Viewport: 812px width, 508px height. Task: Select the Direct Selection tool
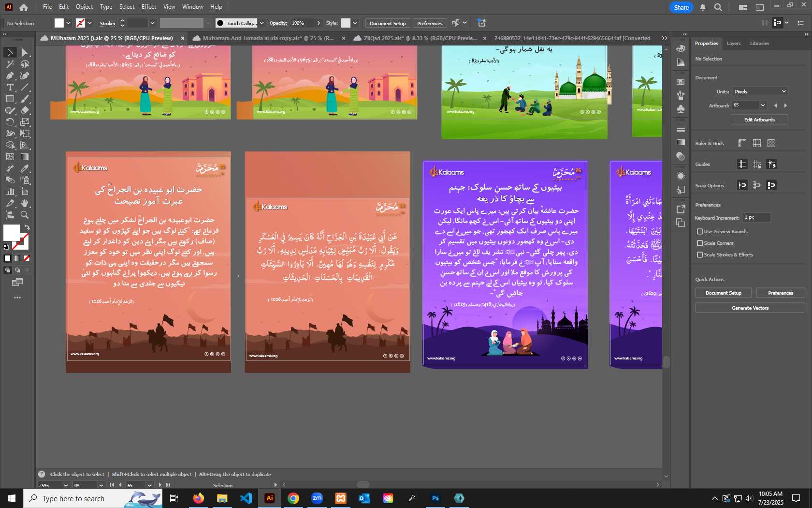click(25, 52)
